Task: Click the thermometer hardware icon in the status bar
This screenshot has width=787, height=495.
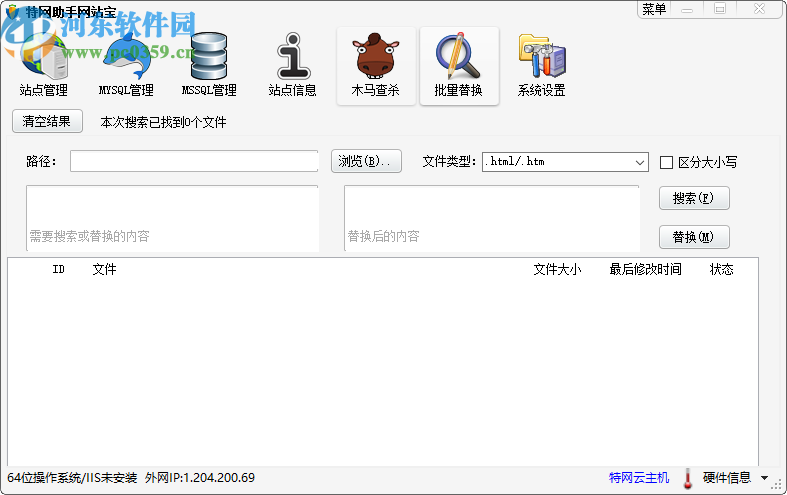Action: (x=688, y=478)
